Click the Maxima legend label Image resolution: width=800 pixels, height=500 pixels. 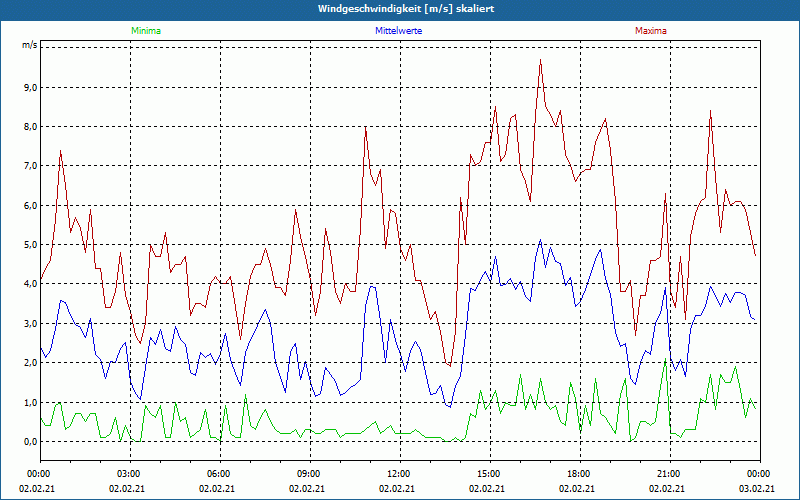click(651, 31)
